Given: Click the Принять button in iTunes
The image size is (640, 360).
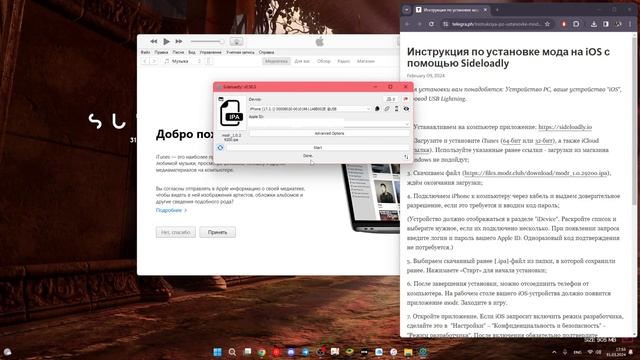Looking at the screenshot, I should coord(218,232).
